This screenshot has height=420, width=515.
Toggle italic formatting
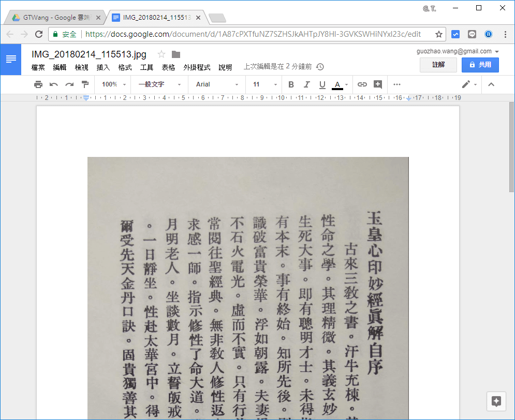[306, 84]
